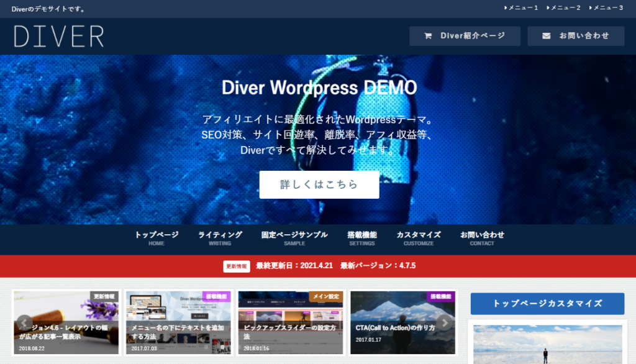Click the DIVER site logo
Screen dimensions: 636x364
(x=59, y=36)
